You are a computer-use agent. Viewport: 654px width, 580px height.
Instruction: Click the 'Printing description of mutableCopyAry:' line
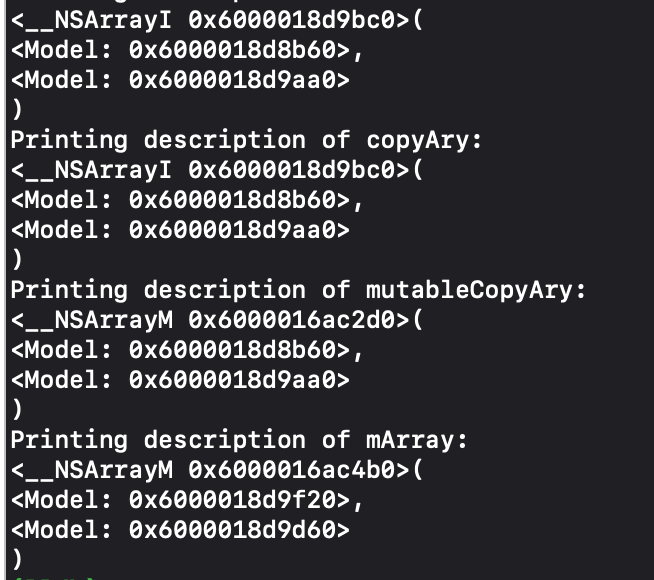(x=298, y=290)
